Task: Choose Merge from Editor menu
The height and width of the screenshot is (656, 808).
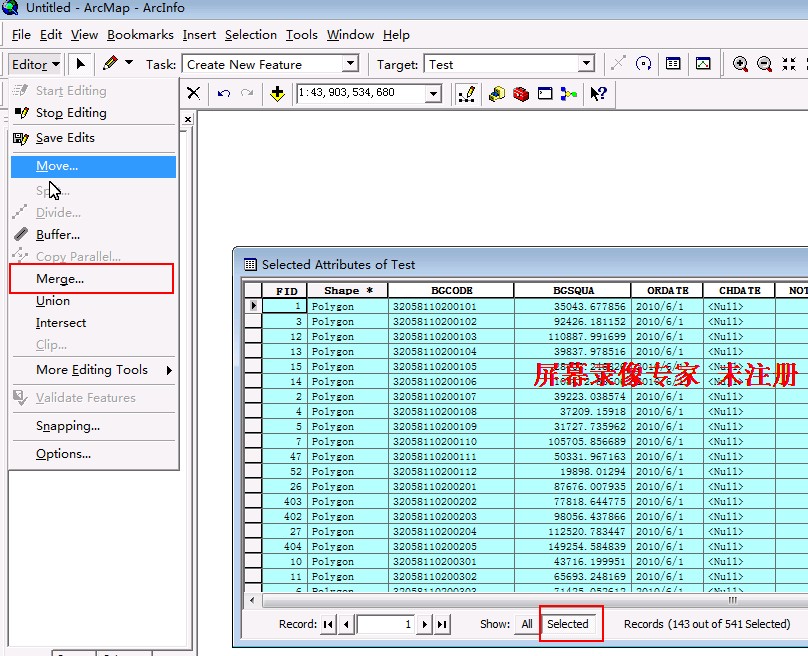Action: (60, 279)
